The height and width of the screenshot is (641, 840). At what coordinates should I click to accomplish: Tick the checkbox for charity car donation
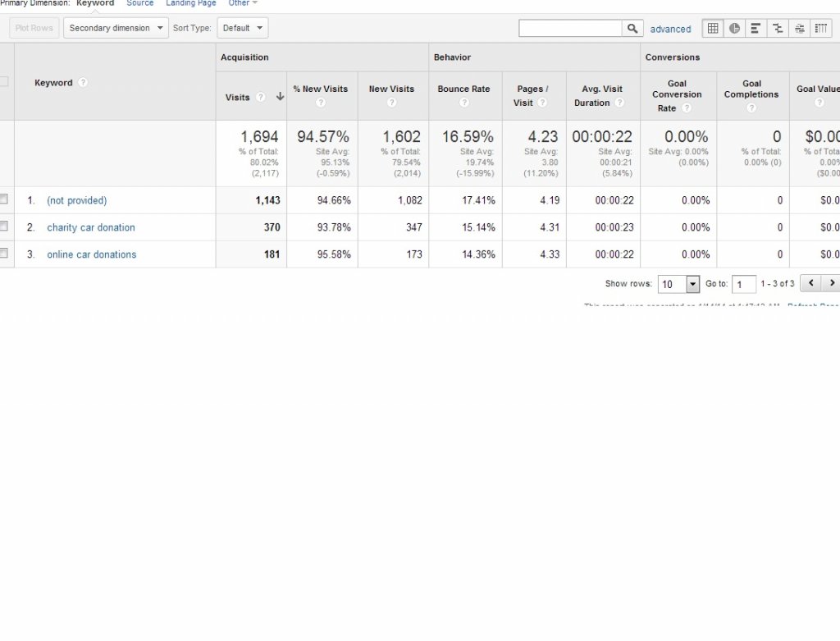[x=4, y=227]
